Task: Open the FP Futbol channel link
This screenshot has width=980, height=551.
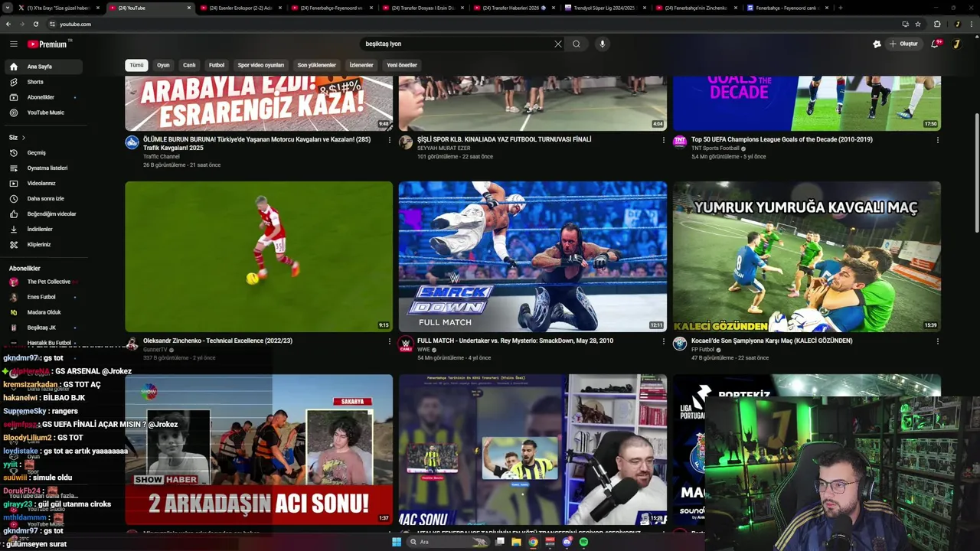Action: (x=703, y=350)
